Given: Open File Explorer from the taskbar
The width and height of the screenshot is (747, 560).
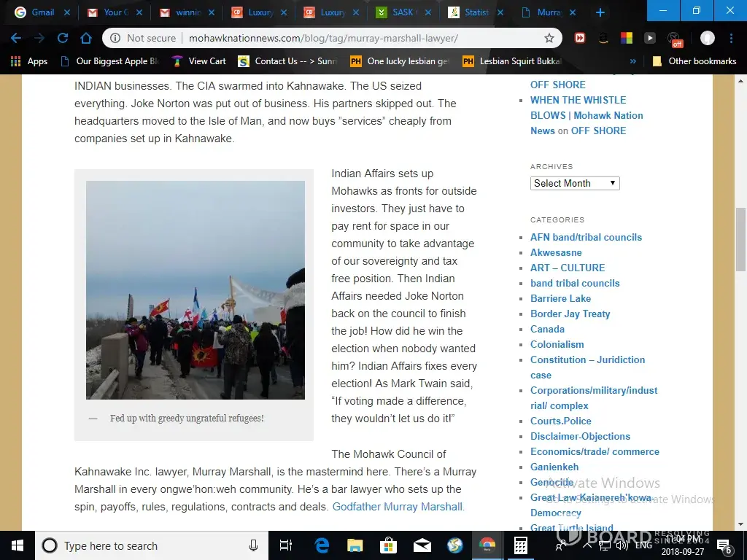Looking at the screenshot, I should [x=355, y=545].
